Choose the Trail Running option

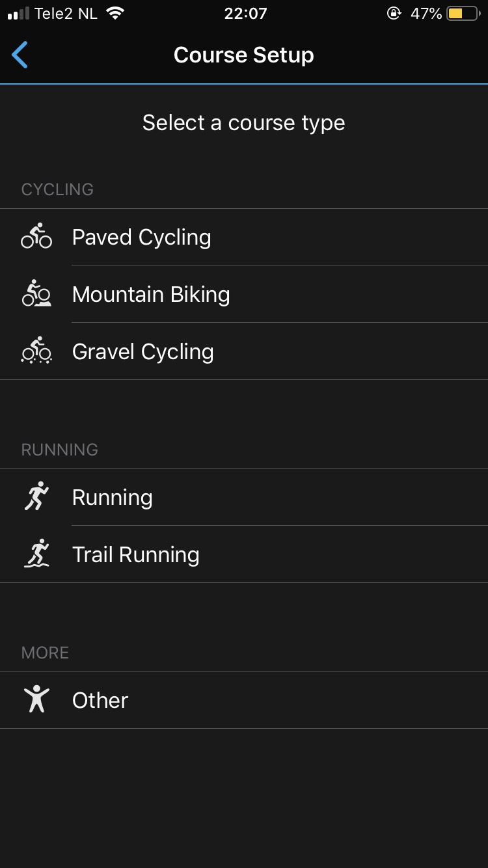click(x=136, y=555)
